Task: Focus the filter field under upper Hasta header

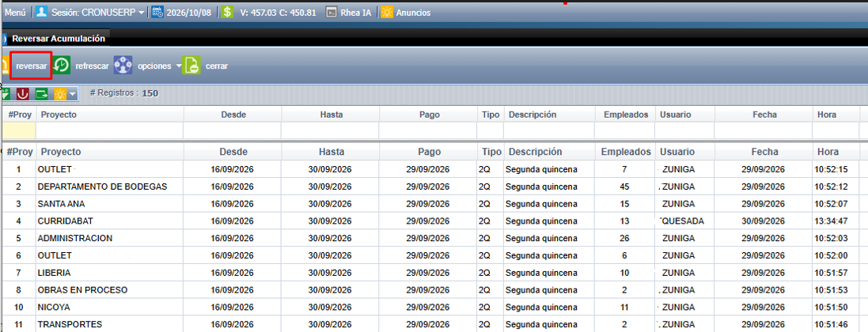Action: pos(329,130)
